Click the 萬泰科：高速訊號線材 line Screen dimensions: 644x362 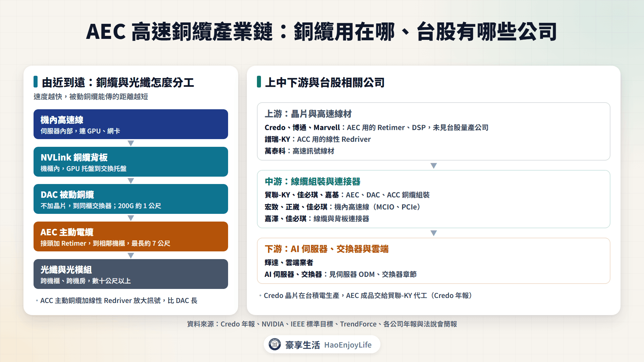click(x=299, y=151)
